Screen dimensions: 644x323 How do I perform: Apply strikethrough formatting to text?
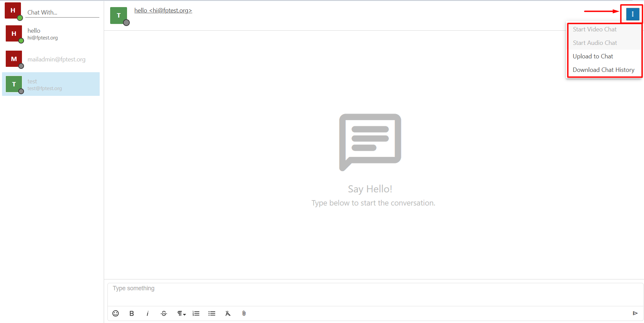pos(164,313)
